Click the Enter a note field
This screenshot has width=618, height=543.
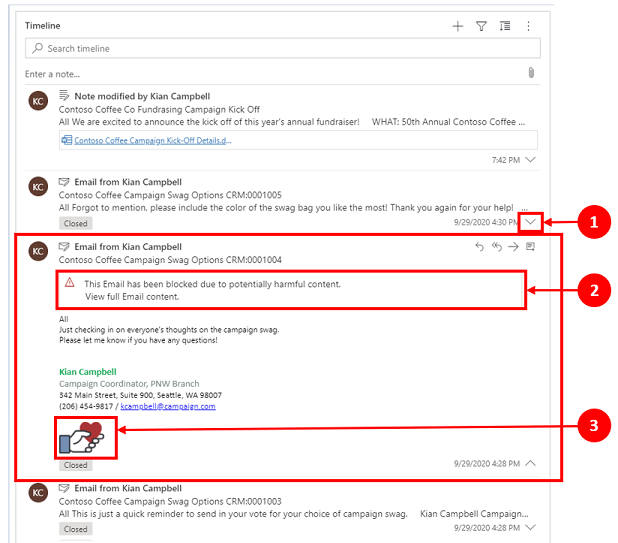(274, 74)
